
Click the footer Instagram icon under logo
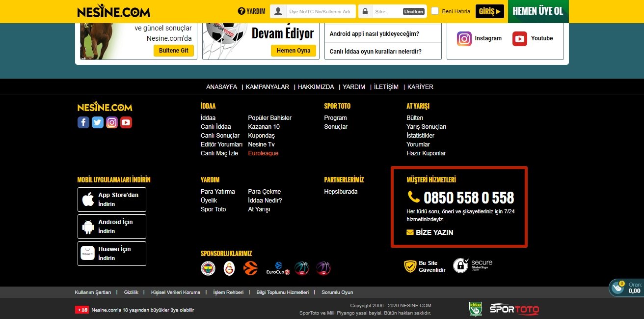point(112,122)
